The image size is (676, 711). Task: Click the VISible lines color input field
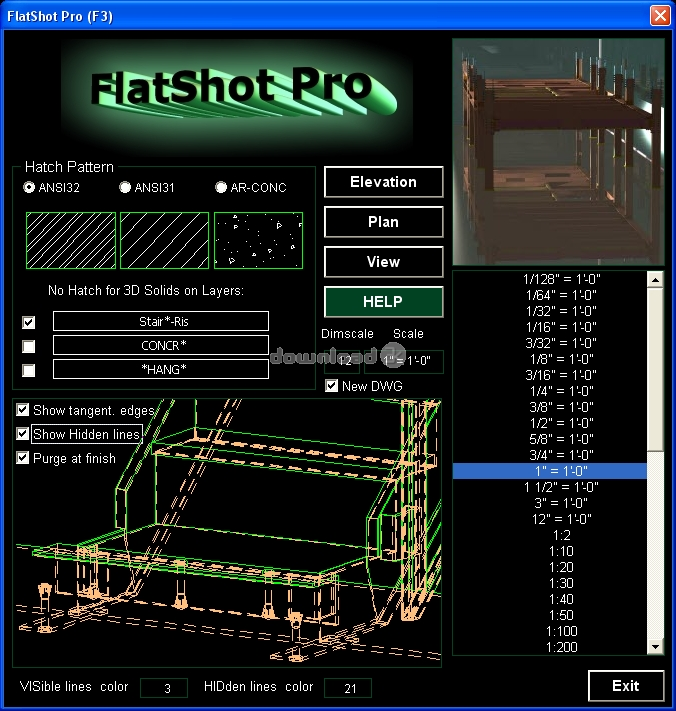click(164, 688)
